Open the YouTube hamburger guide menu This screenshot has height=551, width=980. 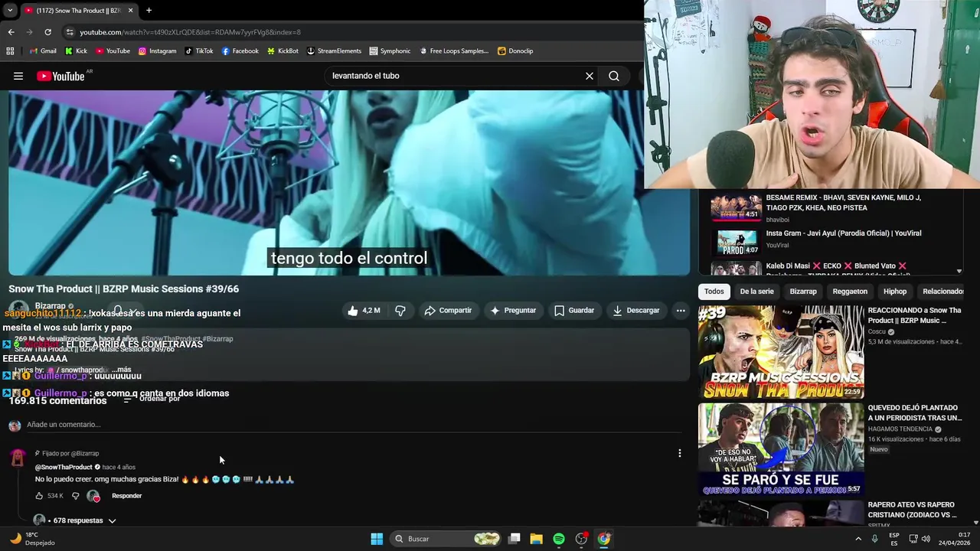click(18, 76)
